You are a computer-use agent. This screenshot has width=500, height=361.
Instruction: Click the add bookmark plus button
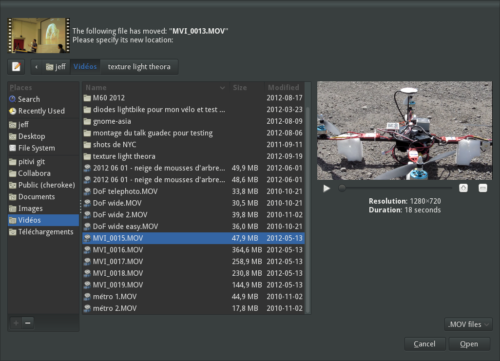pos(16,323)
